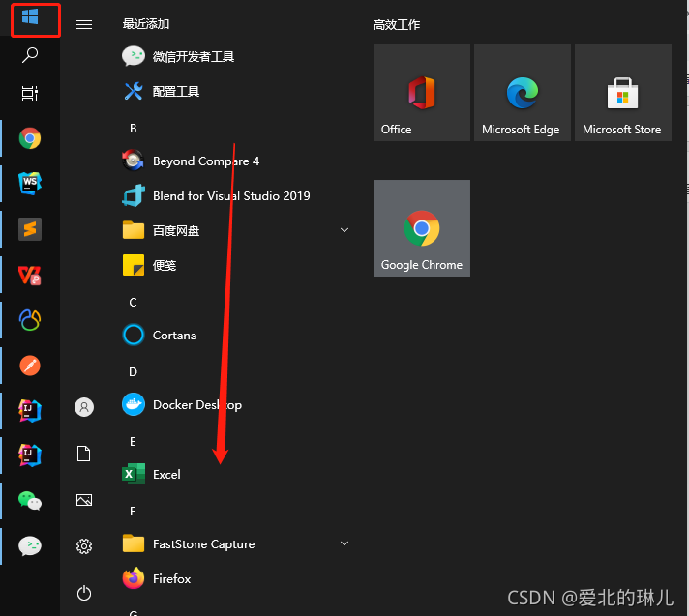Open the Google Chrome tile

[x=422, y=228]
